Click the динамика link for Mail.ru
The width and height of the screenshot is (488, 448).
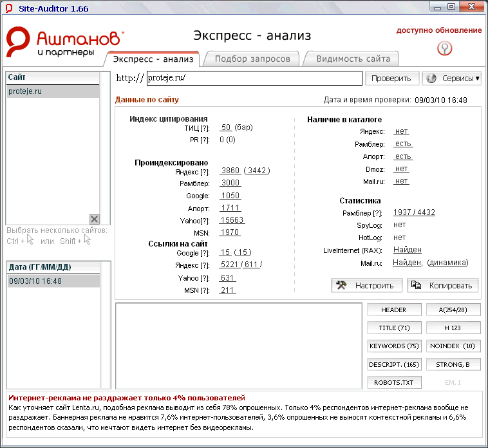[x=447, y=263]
